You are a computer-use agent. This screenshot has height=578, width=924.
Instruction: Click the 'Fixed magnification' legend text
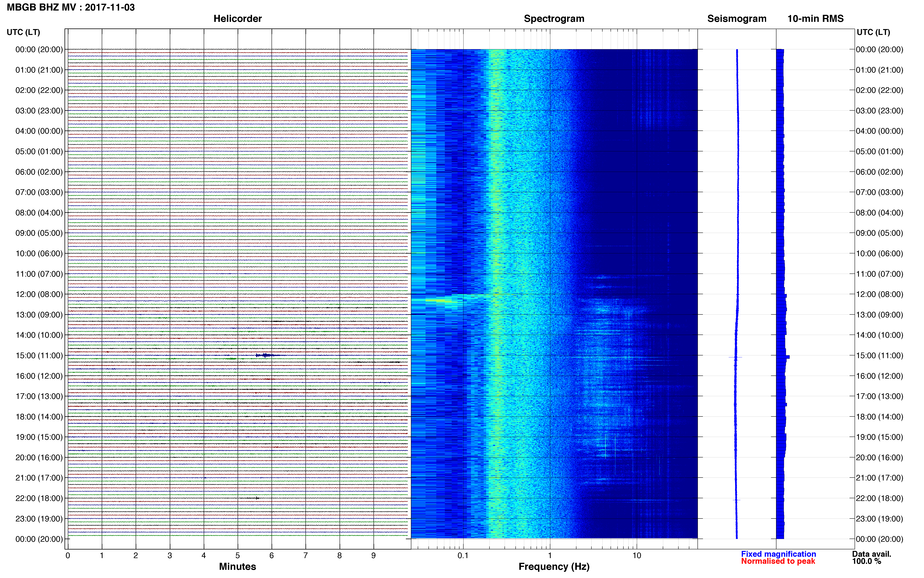pos(778,554)
